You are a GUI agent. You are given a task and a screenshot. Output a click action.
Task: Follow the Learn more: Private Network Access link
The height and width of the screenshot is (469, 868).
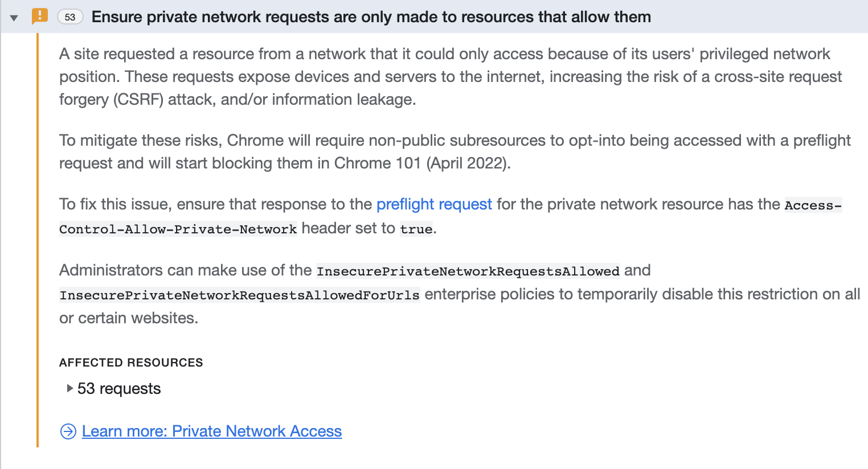click(x=212, y=431)
